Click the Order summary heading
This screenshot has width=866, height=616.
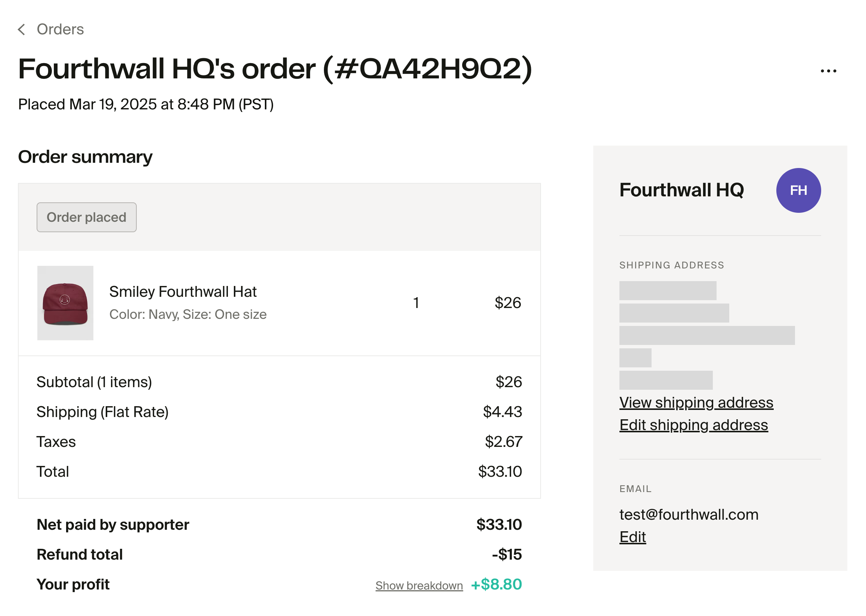pyautogui.click(x=85, y=157)
